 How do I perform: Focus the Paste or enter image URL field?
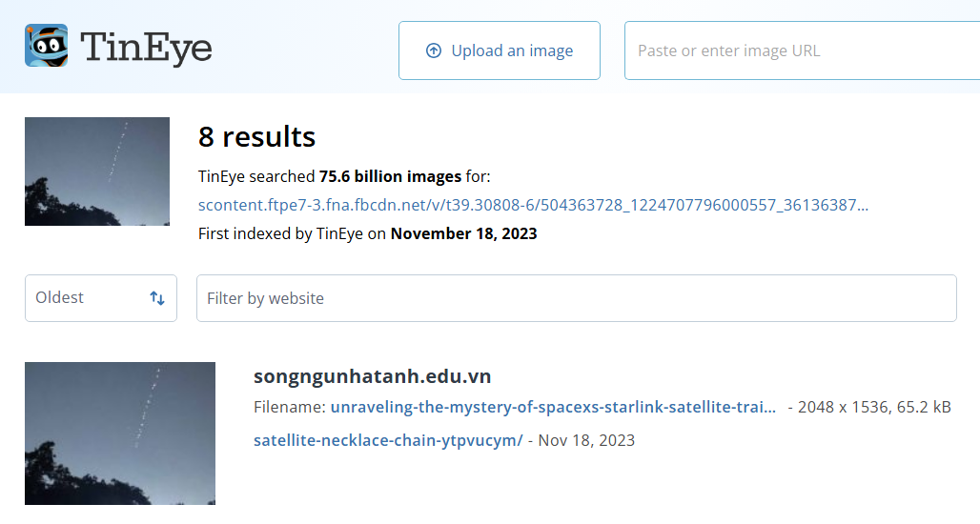tap(802, 50)
